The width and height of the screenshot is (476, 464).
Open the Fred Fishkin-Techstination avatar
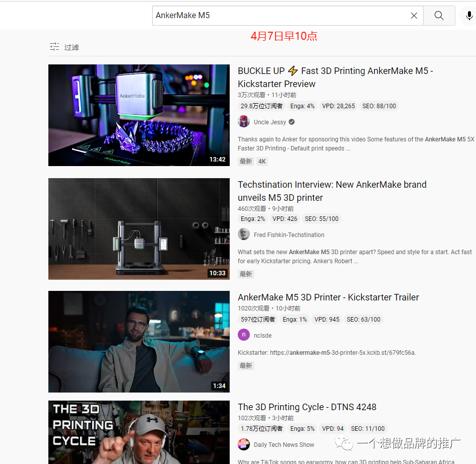tap(244, 235)
